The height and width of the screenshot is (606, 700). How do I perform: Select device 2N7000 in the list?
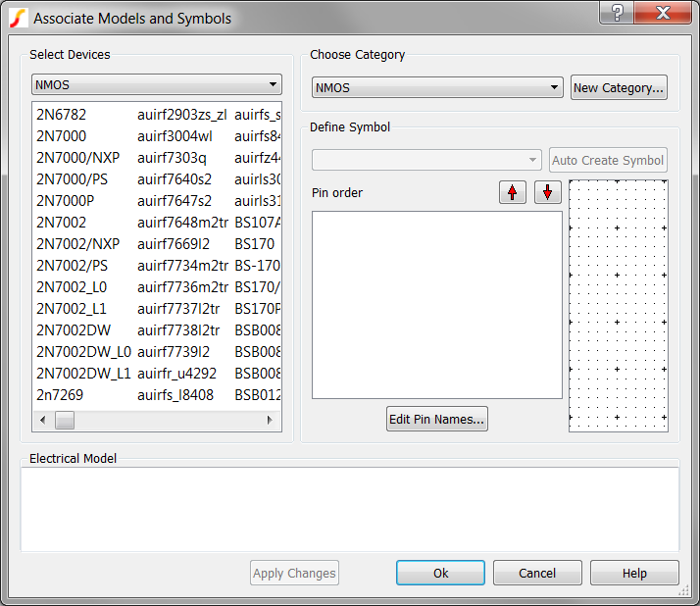coord(61,136)
